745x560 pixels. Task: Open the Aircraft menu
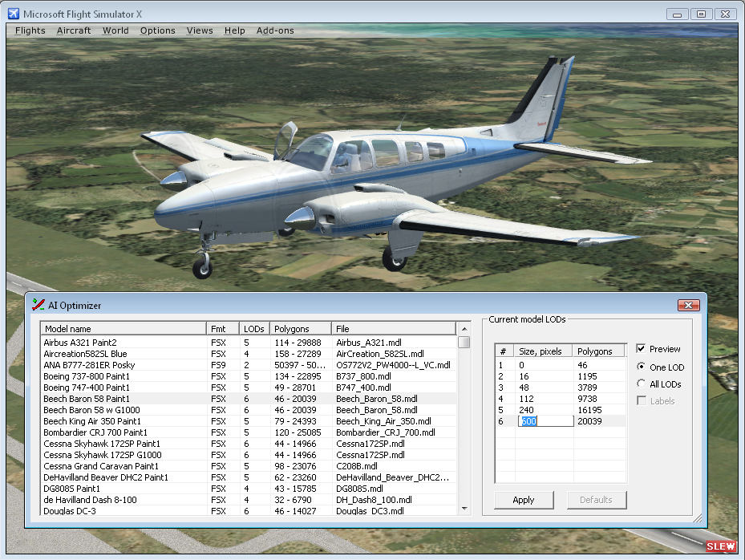pyautogui.click(x=74, y=30)
